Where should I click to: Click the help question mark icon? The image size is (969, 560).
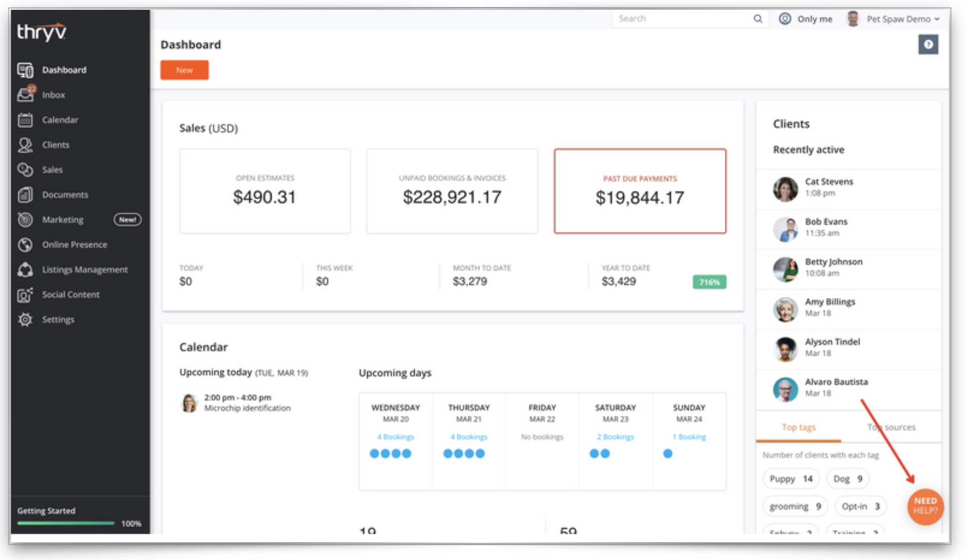pyautogui.click(x=928, y=45)
